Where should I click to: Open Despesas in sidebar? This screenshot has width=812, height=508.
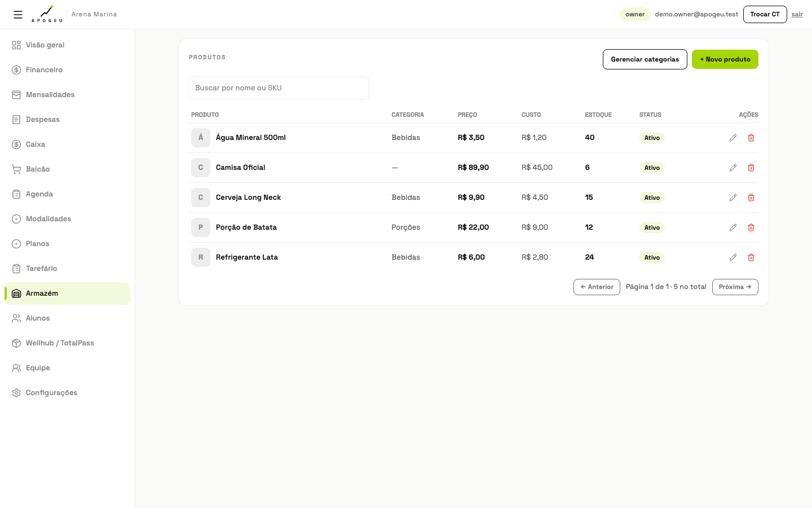click(x=67, y=120)
